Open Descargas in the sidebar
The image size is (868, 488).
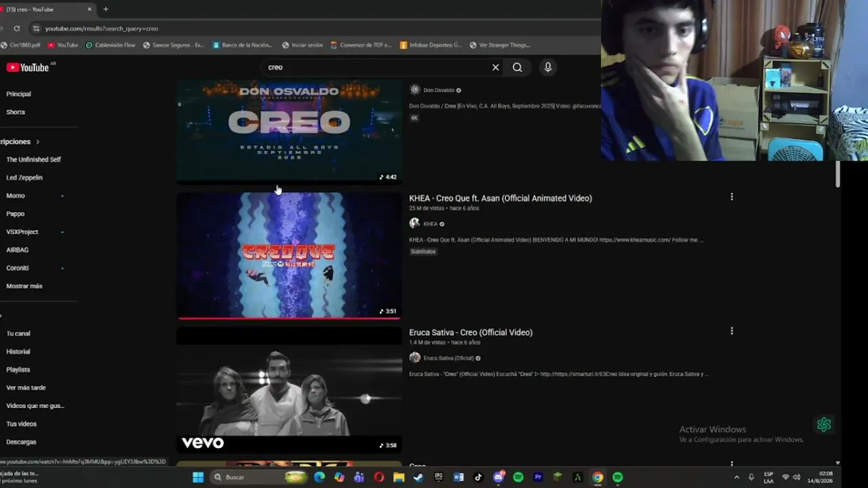pyautogui.click(x=21, y=442)
